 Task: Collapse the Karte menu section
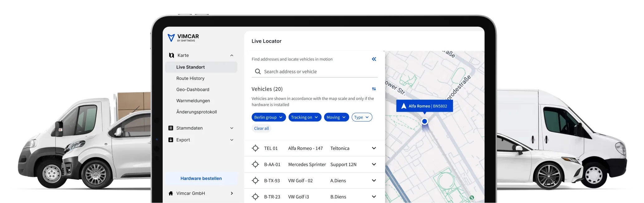click(232, 55)
